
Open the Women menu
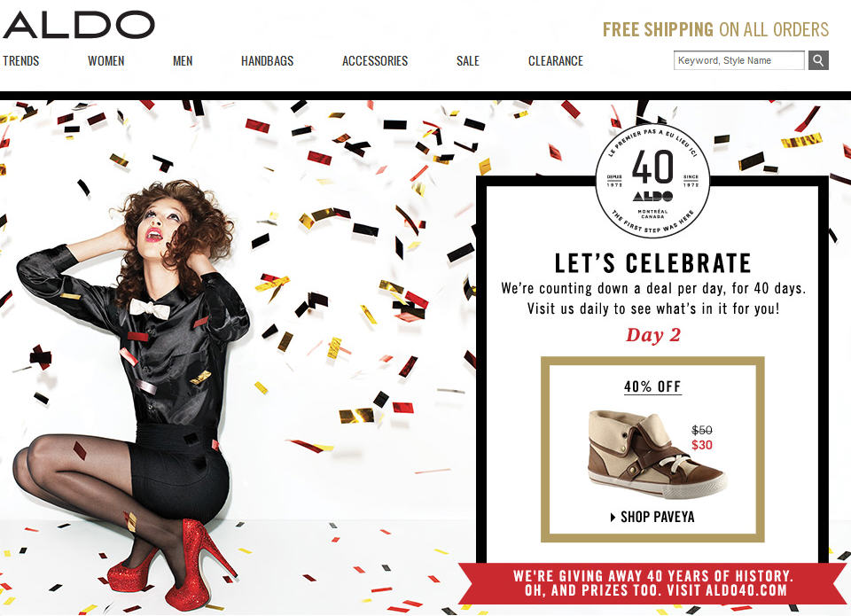(105, 61)
